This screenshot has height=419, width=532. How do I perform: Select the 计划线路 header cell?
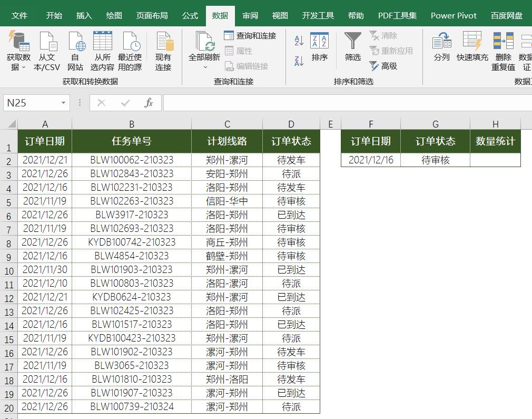pos(227,141)
